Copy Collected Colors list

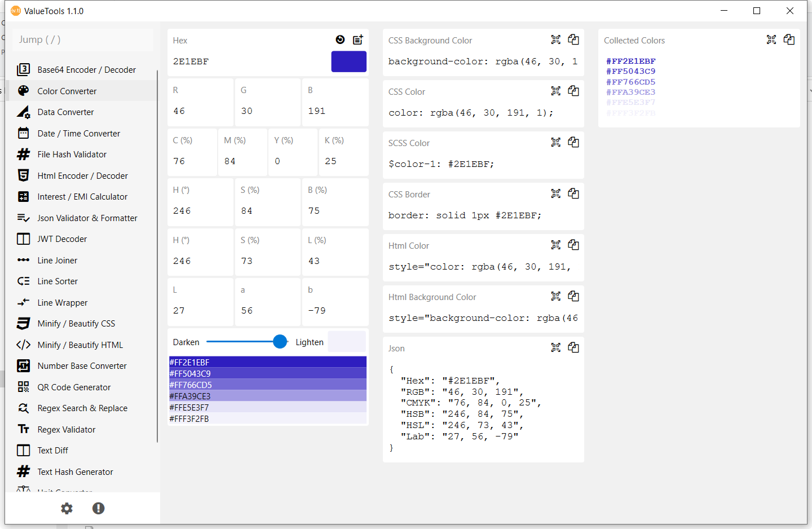[x=789, y=39]
